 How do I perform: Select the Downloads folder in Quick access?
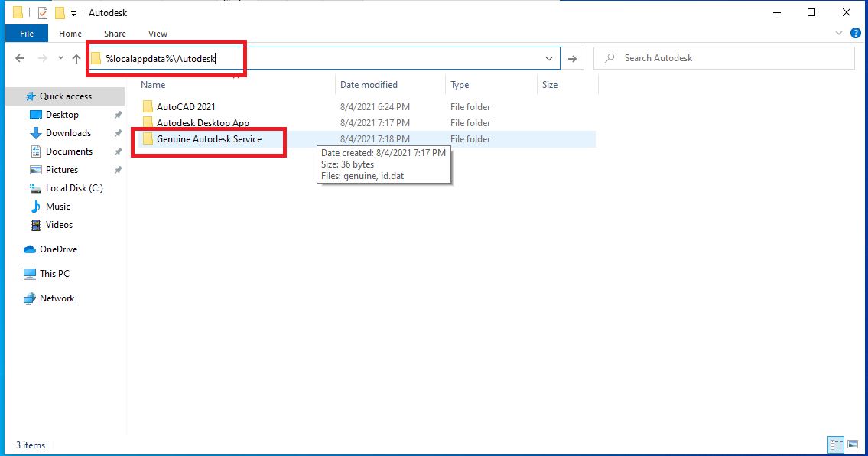click(68, 133)
